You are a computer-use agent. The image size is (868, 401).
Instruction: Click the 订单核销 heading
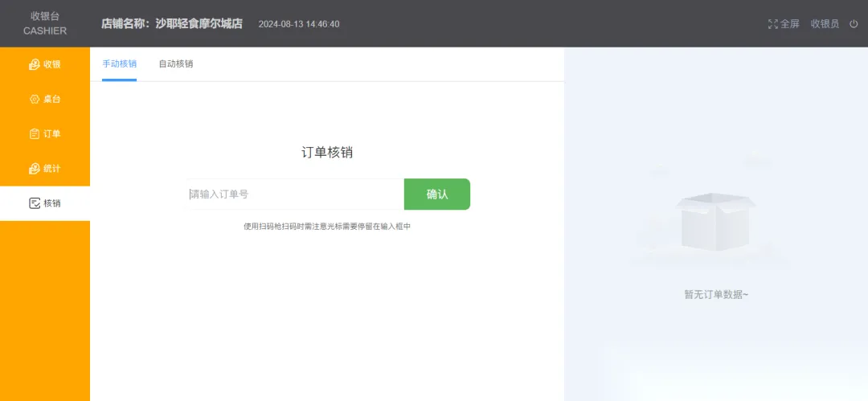point(326,153)
